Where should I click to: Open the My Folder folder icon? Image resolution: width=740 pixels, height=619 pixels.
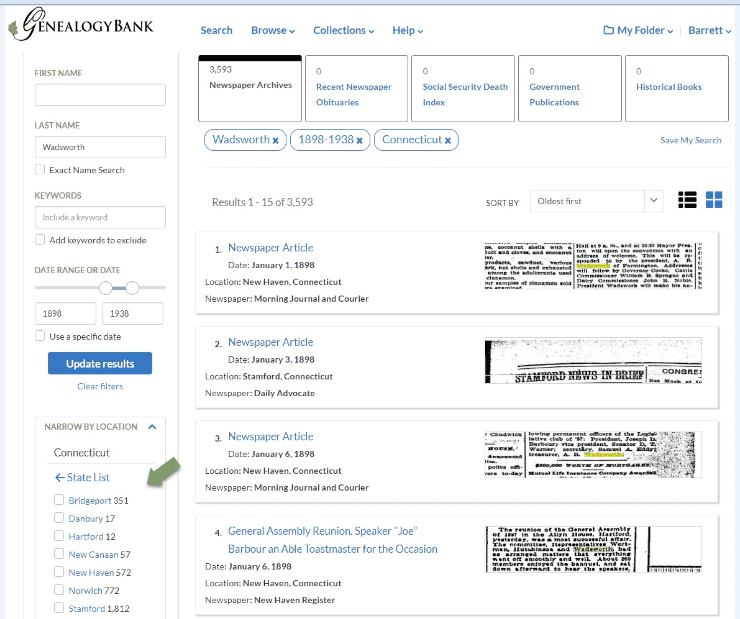(608, 30)
